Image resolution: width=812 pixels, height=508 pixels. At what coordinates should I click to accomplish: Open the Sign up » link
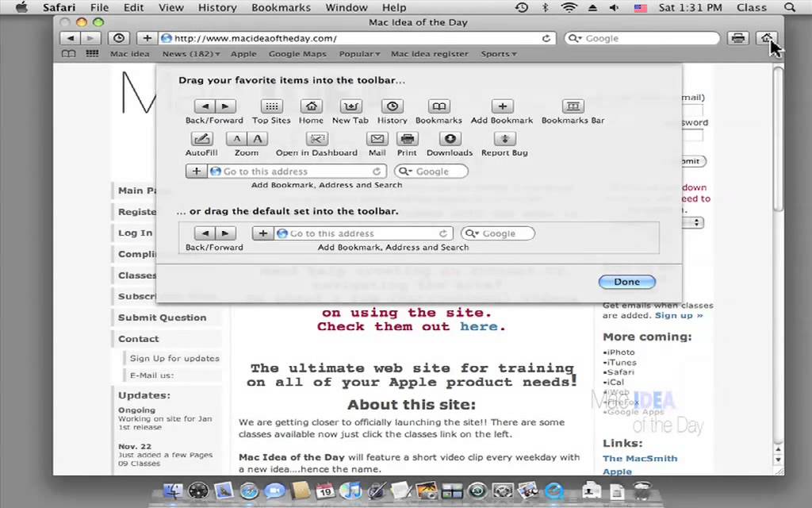[x=679, y=315]
